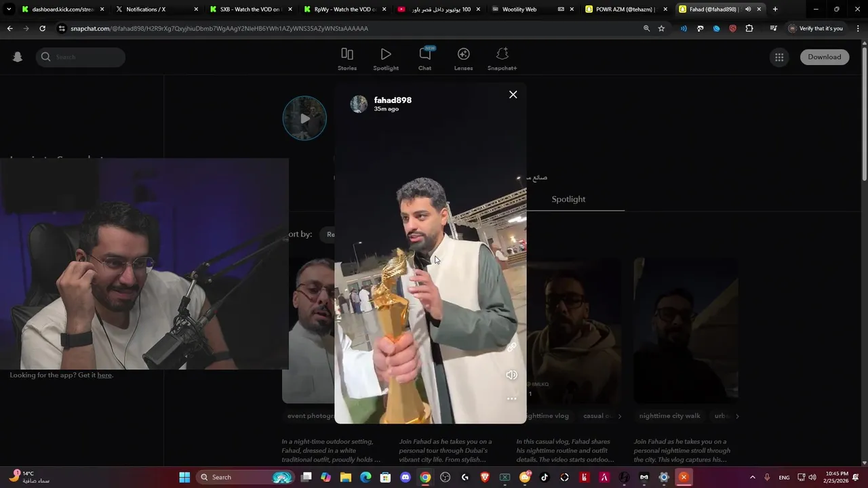Click the fahad898 avatar in story header
The image size is (868, 488).
(x=359, y=104)
